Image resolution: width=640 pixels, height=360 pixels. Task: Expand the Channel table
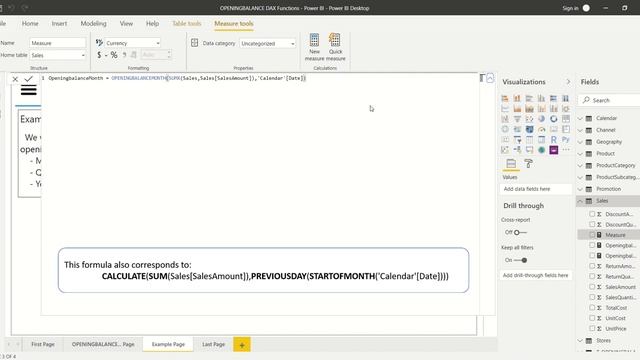click(580, 130)
